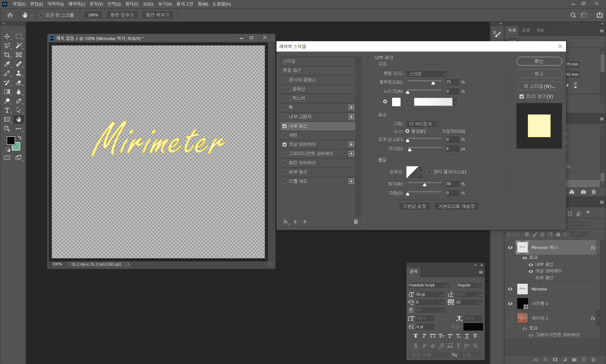
Task: Click the 크기(S) value input field
Action: (x=452, y=149)
